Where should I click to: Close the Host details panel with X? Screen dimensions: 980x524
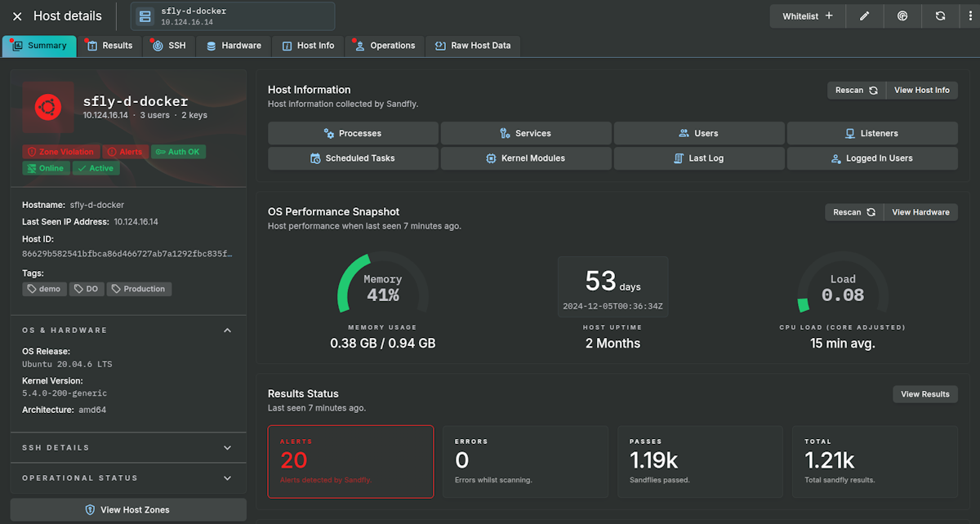coord(17,16)
